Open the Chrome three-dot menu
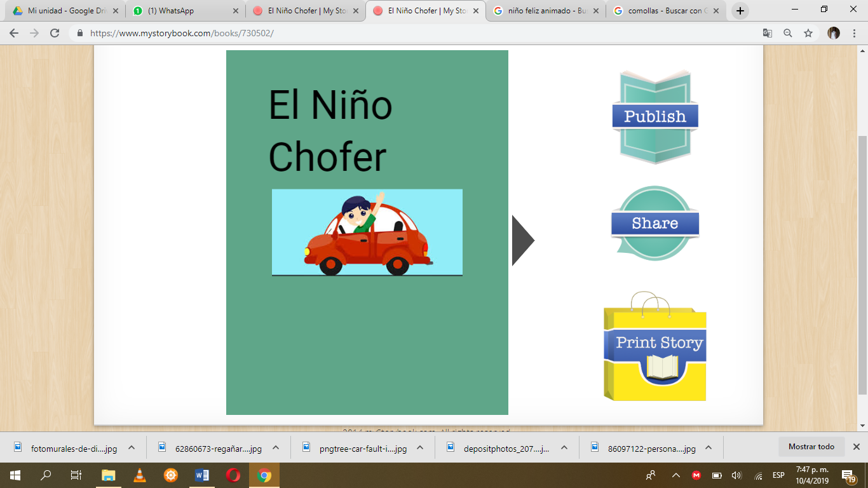The image size is (868, 488). pyautogui.click(x=855, y=33)
